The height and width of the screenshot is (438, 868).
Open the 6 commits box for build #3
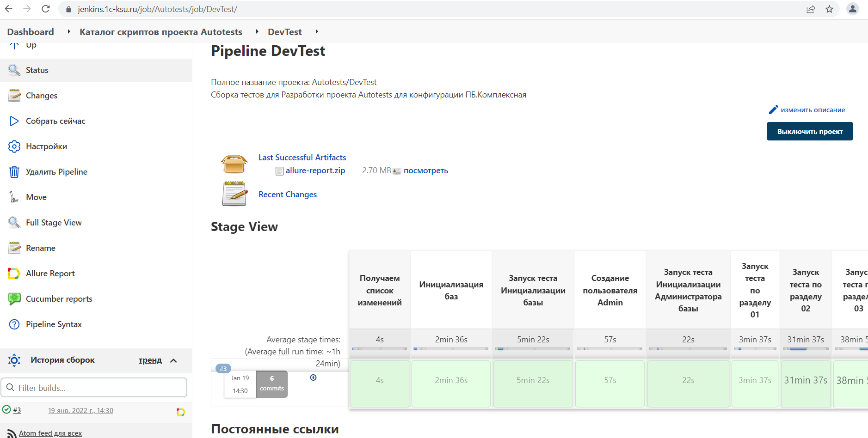point(272,383)
